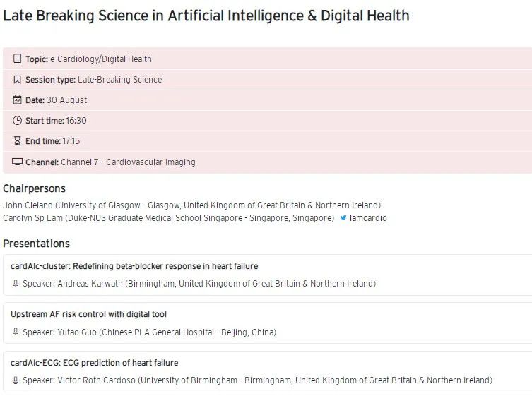532x396 pixels.
Task: Click the monitor icon beside Channel
Action: click(17, 162)
